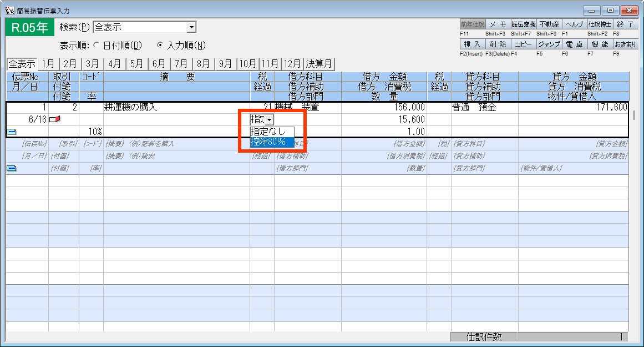The height and width of the screenshot is (347, 644).
Task: Click the 振伝変換 button
Action: point(524,24)
